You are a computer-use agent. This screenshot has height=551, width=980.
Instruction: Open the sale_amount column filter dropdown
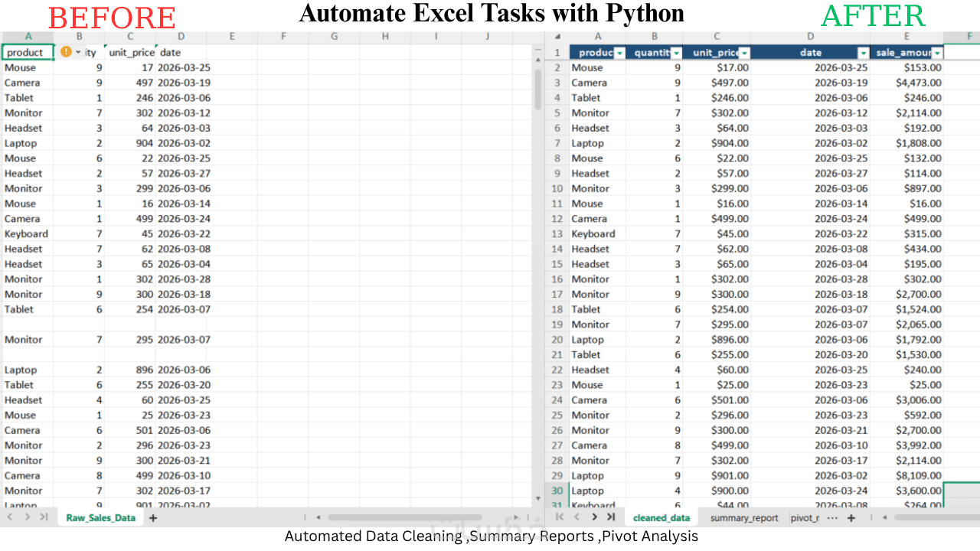click(937, 53)
